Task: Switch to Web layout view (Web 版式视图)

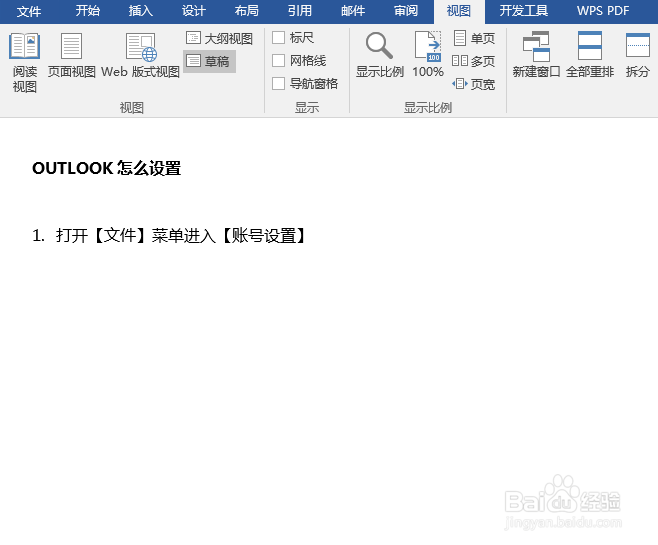Action: coord(140,55)
